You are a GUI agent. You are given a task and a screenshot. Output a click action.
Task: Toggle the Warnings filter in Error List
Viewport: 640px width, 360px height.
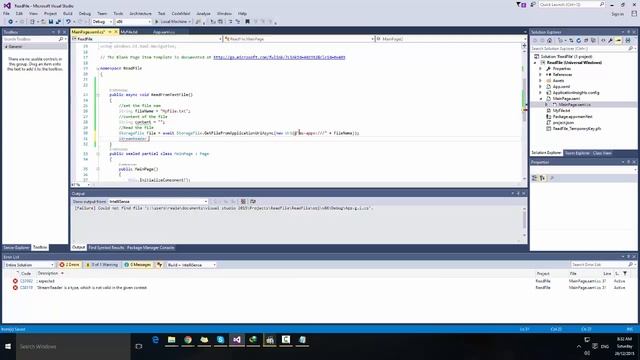click(x=102, y=265)
